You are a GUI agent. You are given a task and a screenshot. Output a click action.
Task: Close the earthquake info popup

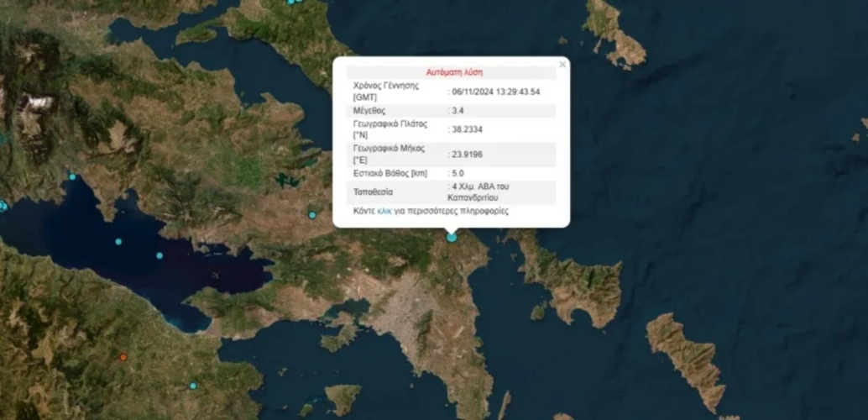tap(562, 65)
